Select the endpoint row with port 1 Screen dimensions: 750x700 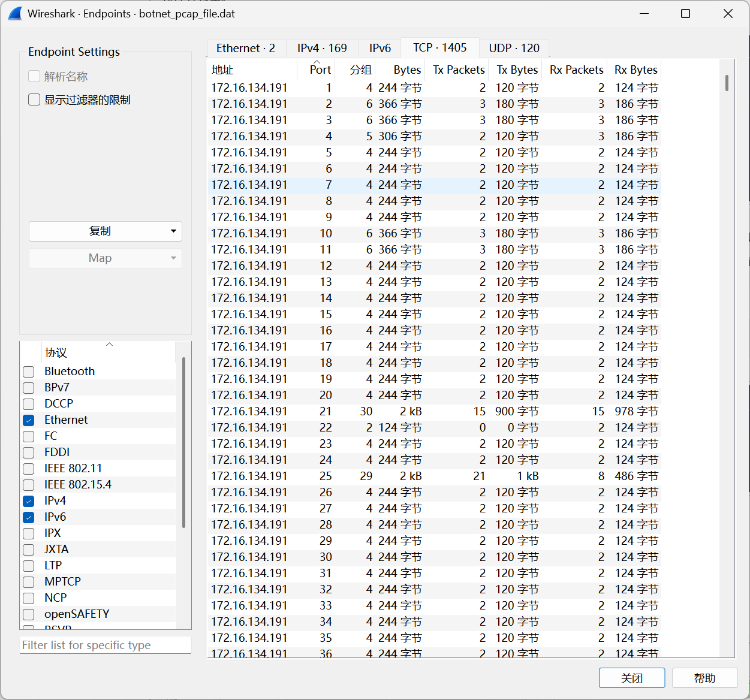[x=435, y=87]
